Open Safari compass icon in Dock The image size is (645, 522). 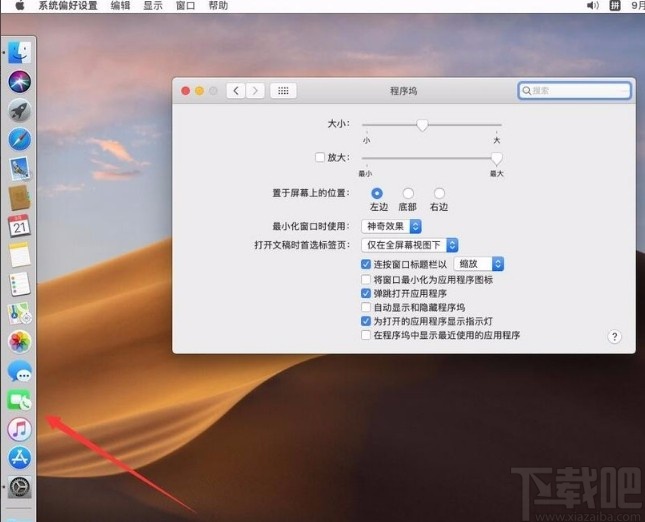[x=19, y=139]
